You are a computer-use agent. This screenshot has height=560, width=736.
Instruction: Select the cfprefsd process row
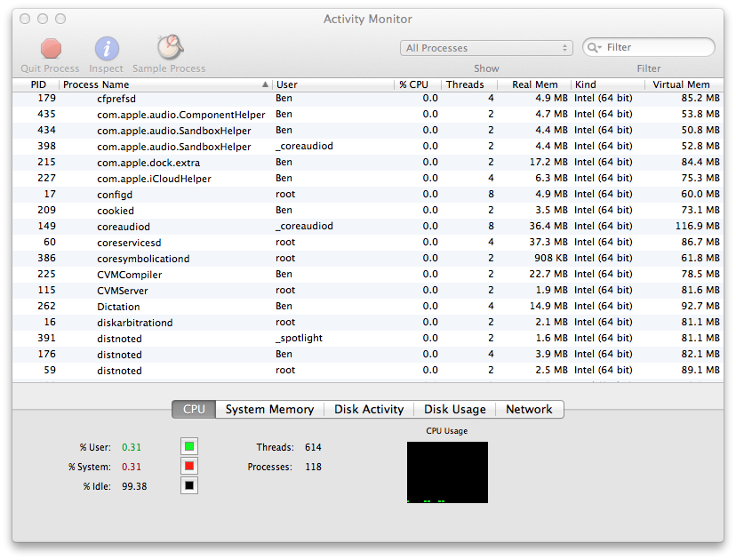pyautogui.click(x=368, y=99)
